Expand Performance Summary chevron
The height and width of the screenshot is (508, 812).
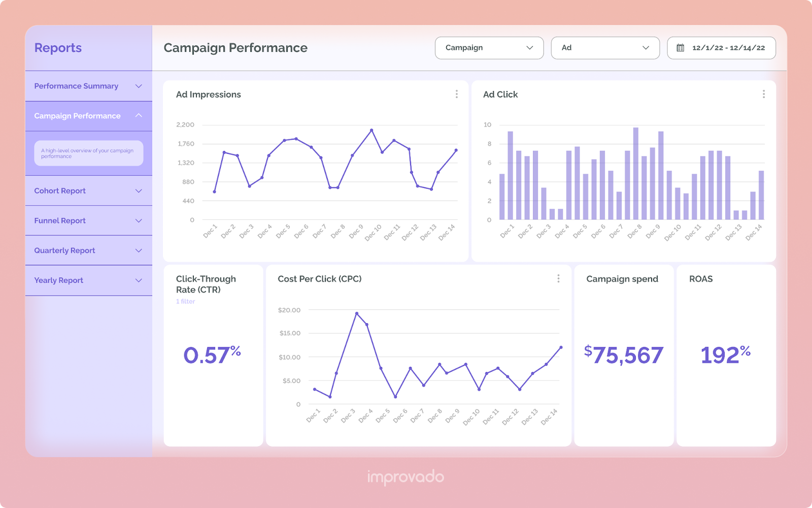click(139, 86)
